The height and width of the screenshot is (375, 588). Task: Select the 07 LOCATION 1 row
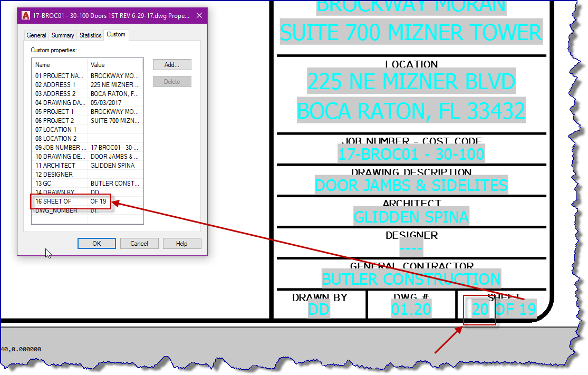tap(88, 130)
